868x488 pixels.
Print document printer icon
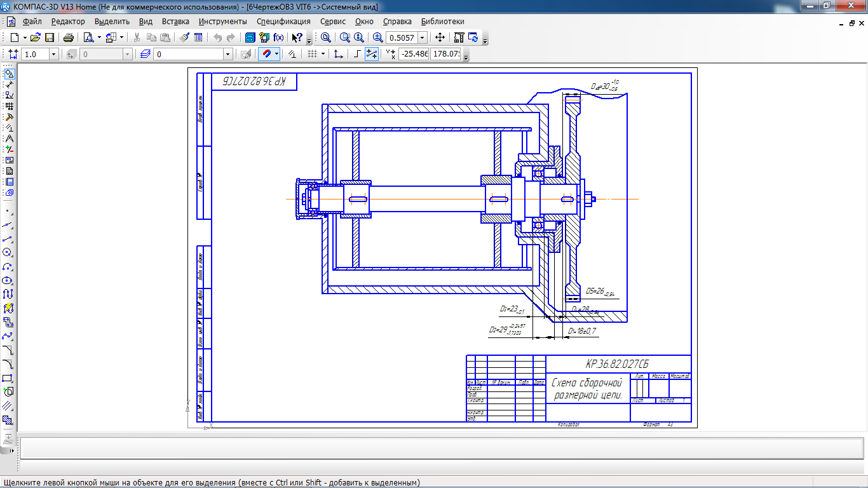(69, 37)
